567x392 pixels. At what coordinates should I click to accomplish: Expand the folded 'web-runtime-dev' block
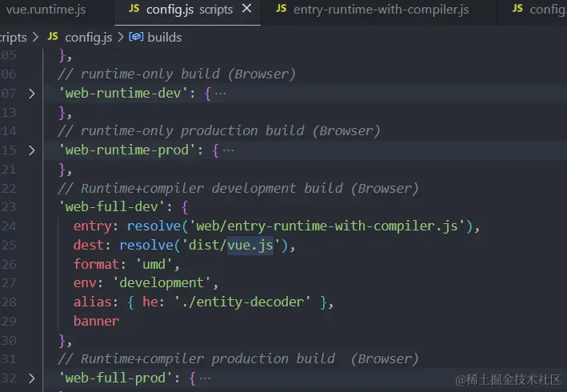32,94
